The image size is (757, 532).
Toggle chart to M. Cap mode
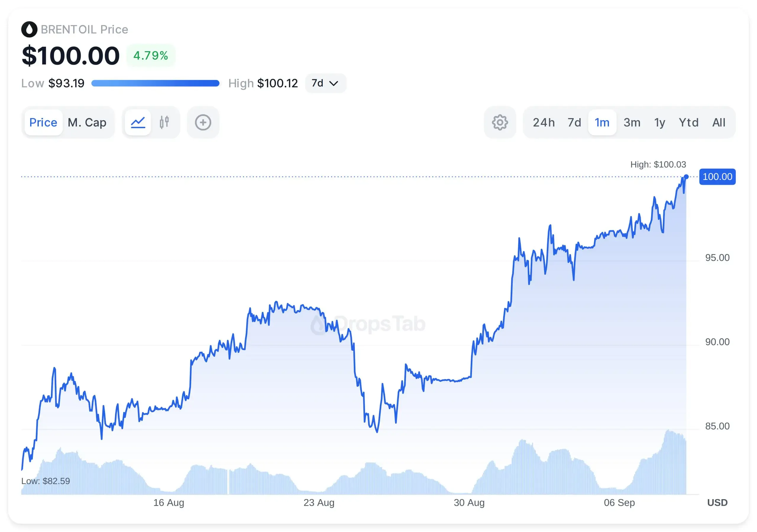(x=87, y=122)
